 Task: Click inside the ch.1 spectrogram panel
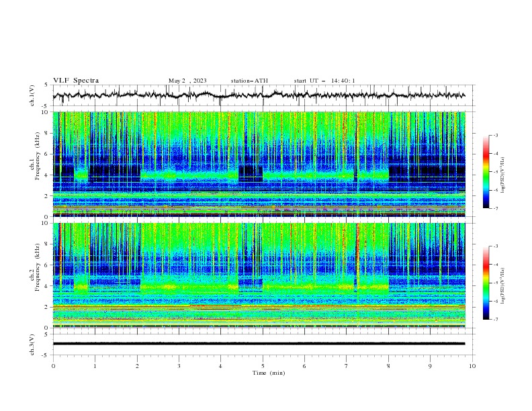[259, 164]
